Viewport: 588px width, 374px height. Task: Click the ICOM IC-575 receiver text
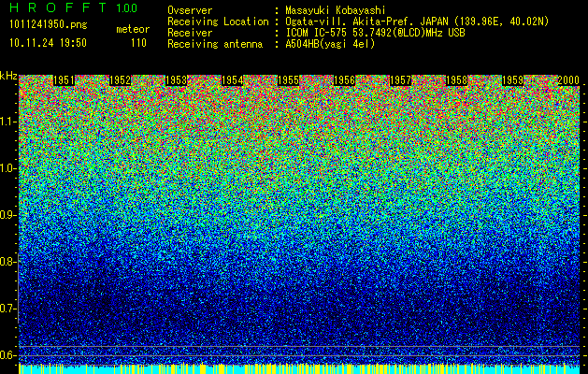(375, 33)
